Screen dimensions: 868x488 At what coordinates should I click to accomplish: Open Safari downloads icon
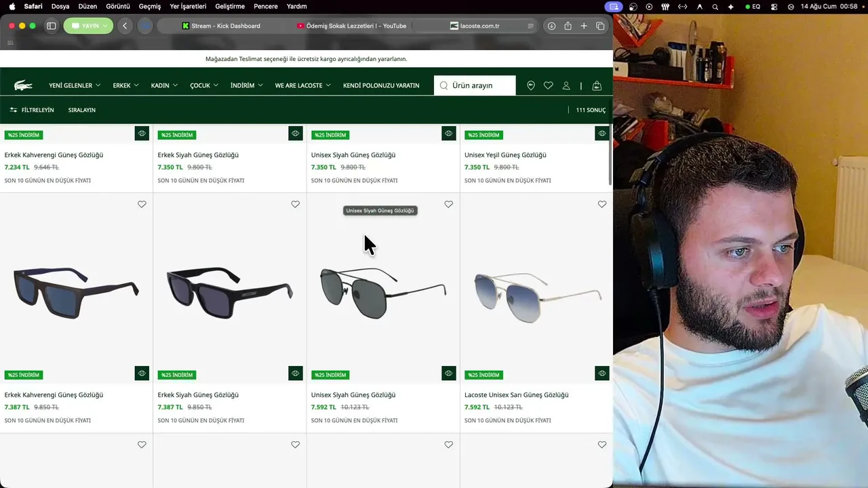[551, 26]
